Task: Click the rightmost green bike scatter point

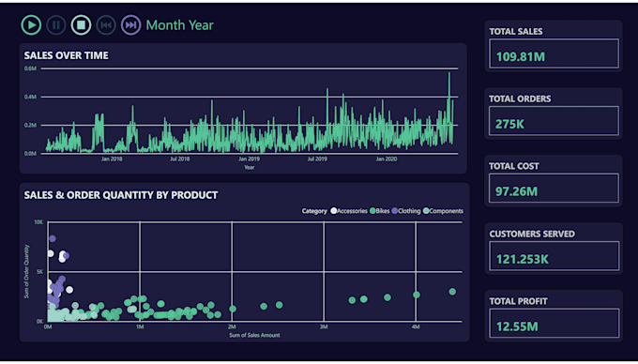Action: tap(452, 292)
